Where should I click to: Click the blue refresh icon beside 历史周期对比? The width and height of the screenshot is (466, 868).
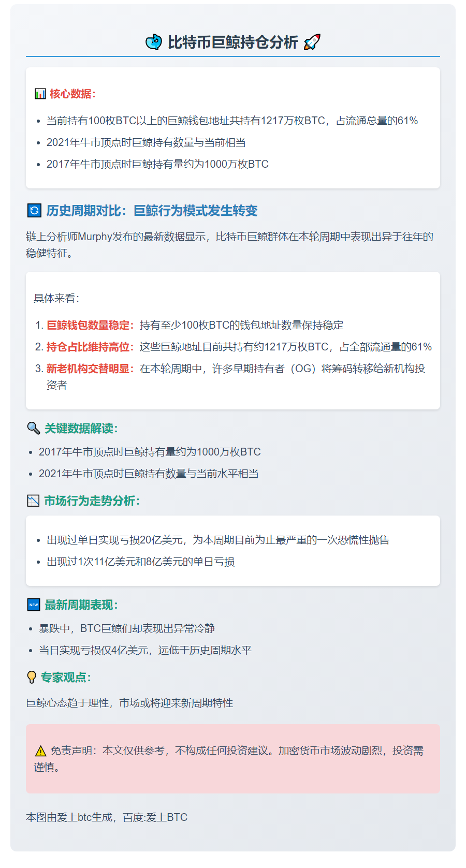[34, 211]
